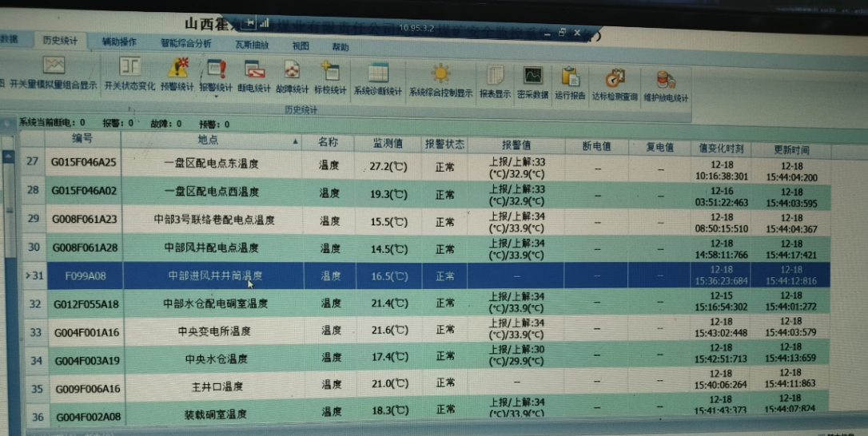Select the 断电统计 icon
Viewport: 868px width, 436px height.
(x=254, y=71)
